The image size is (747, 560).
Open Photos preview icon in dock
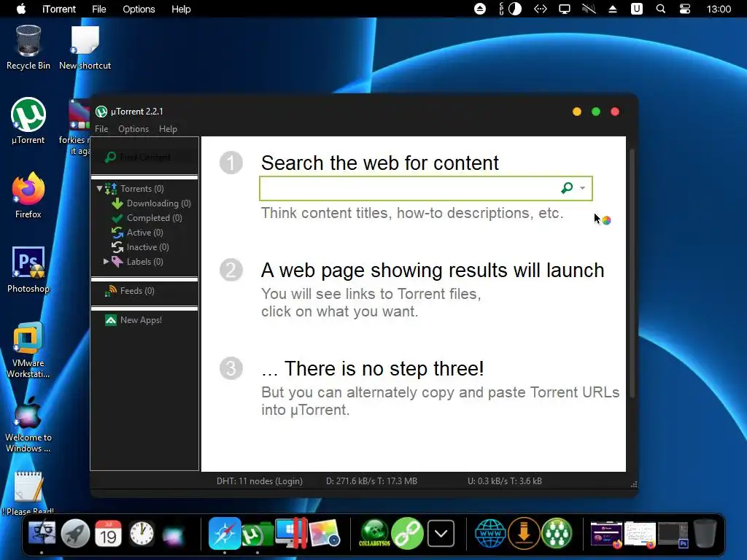(325, 533)
